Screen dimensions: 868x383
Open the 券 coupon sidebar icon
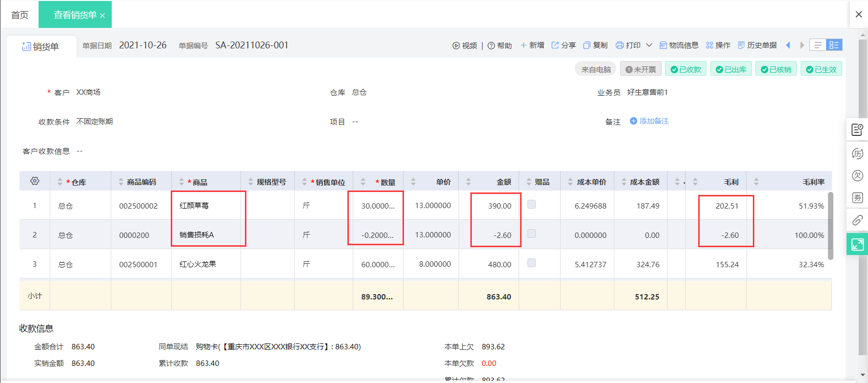[857, 197]
